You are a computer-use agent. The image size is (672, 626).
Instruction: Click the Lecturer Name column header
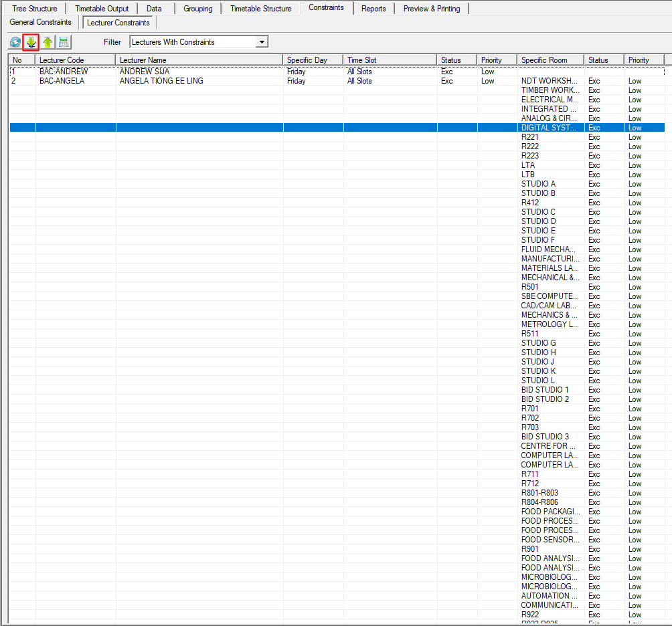[199, 60]
